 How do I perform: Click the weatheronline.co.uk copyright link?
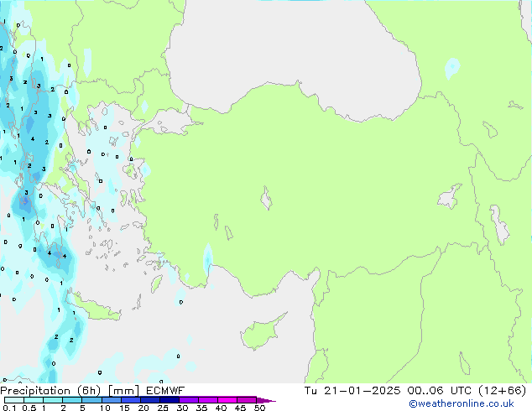tap(473, 404)
